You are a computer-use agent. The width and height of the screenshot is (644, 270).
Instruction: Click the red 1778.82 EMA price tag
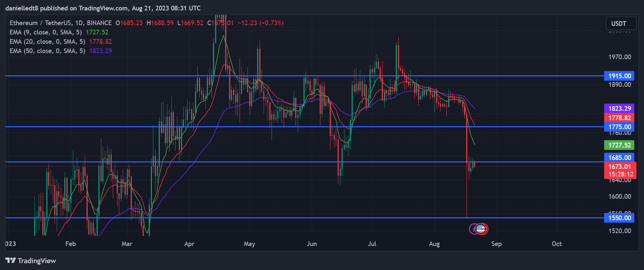(619, 118)
